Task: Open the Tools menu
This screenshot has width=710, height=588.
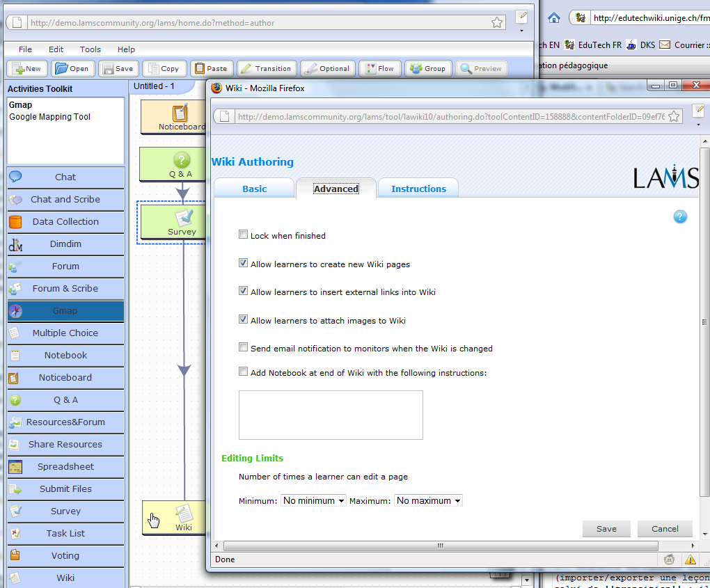Action: (x=90, y=49)
